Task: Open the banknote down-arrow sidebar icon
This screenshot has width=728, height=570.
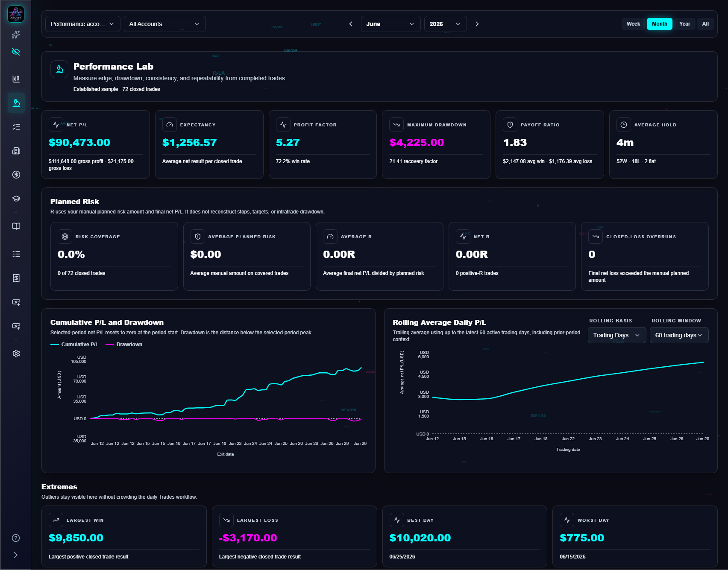Action: [16, 302]
